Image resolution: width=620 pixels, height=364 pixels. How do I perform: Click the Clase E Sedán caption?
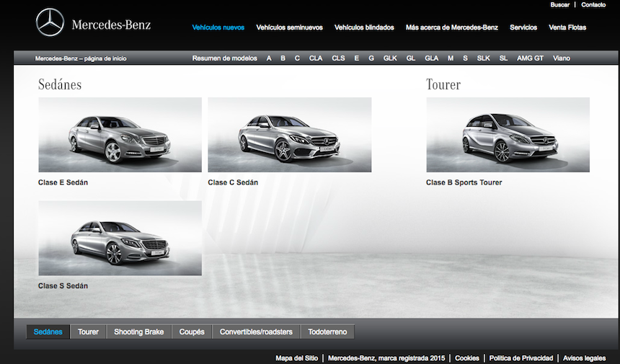point(63,182)
